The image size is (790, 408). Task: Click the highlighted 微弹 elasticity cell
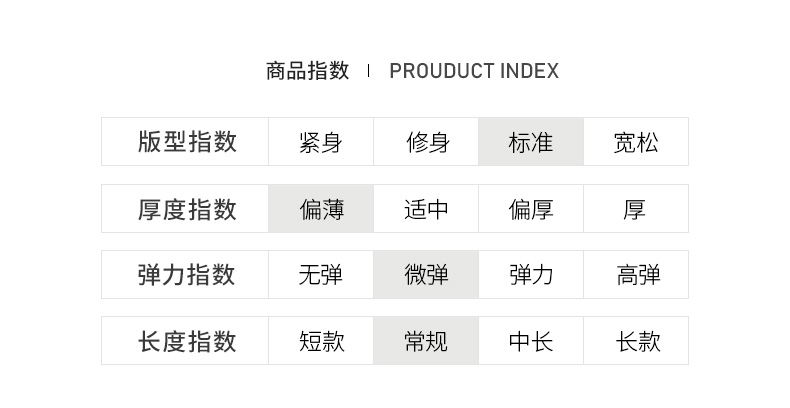point(426,275)
